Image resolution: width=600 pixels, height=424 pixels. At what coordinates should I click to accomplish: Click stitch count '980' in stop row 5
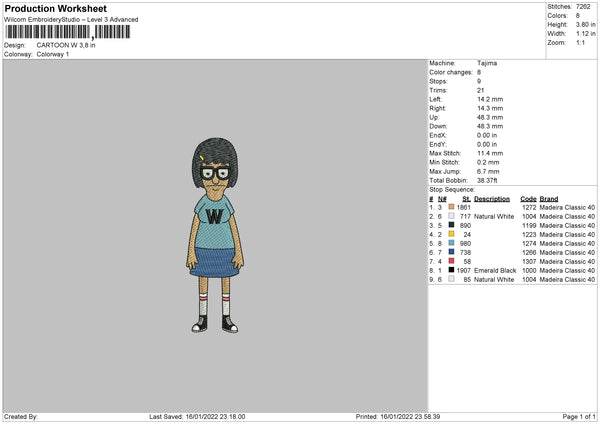(465, 243)
